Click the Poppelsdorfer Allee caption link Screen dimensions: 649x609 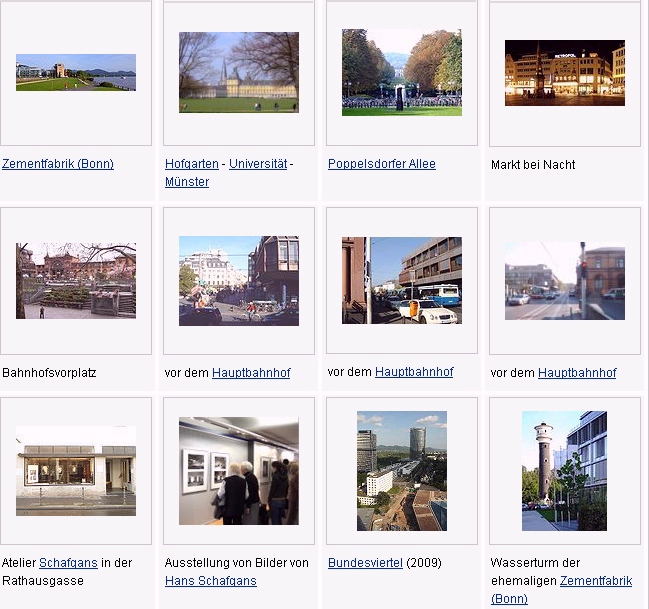tap(382, 164)
